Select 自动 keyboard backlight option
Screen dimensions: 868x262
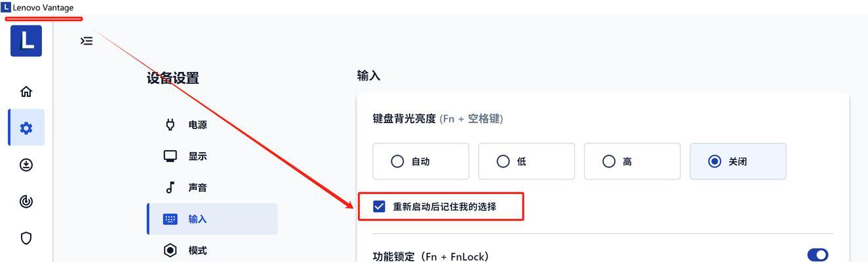(421, 161)
